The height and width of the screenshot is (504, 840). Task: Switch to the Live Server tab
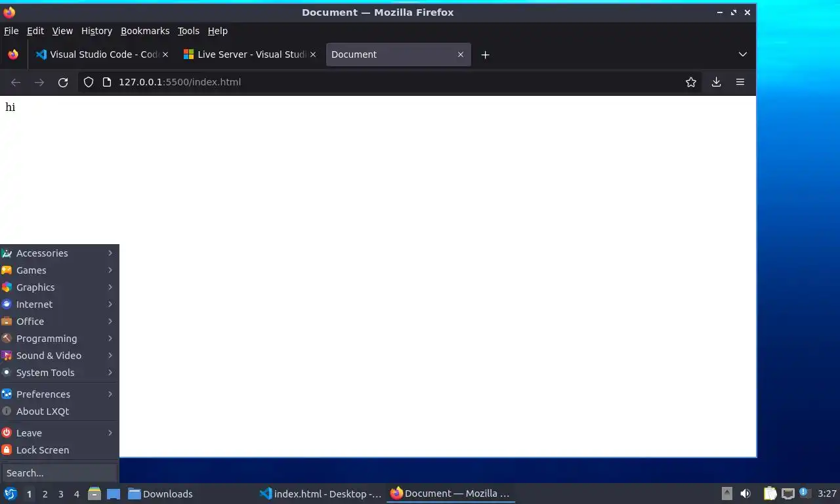[249, 54]
